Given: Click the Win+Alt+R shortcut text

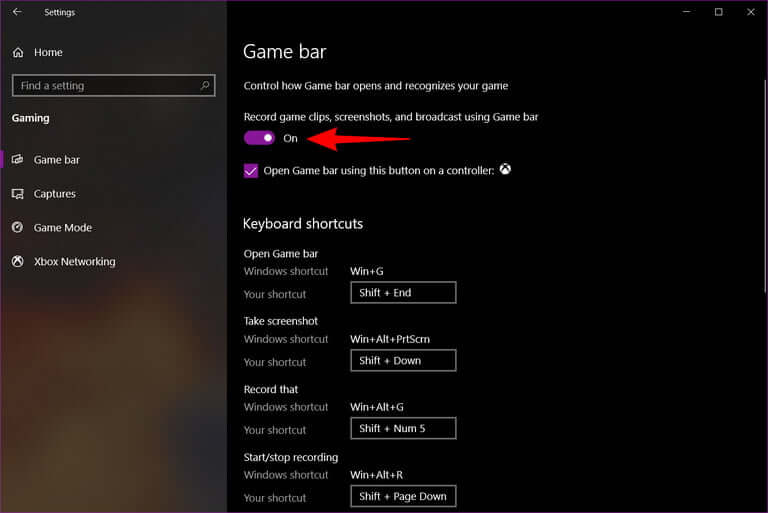Looking at the screenshot, I should pyautogui.click(x=377, y=475).
